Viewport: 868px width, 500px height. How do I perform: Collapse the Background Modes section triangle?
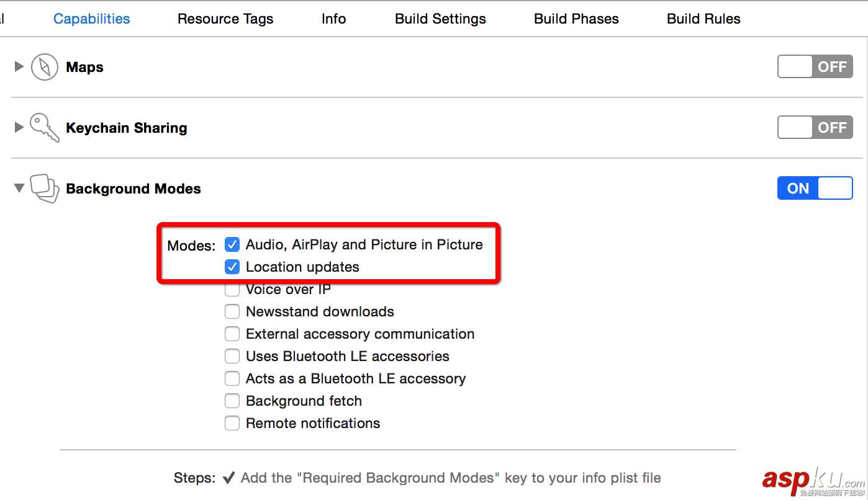coord(19,188)
